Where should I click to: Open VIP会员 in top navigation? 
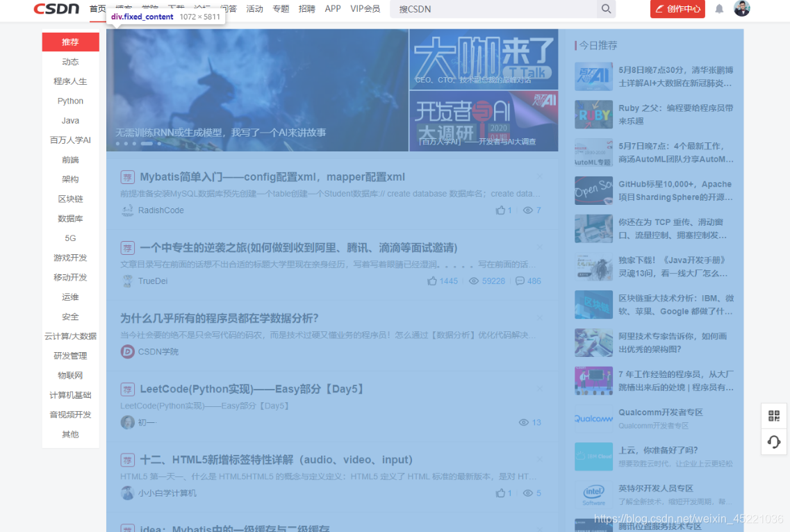(365, 8)
